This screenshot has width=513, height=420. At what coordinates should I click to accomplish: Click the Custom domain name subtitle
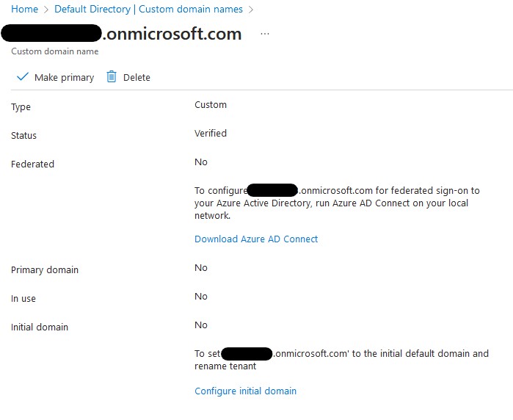55,51
